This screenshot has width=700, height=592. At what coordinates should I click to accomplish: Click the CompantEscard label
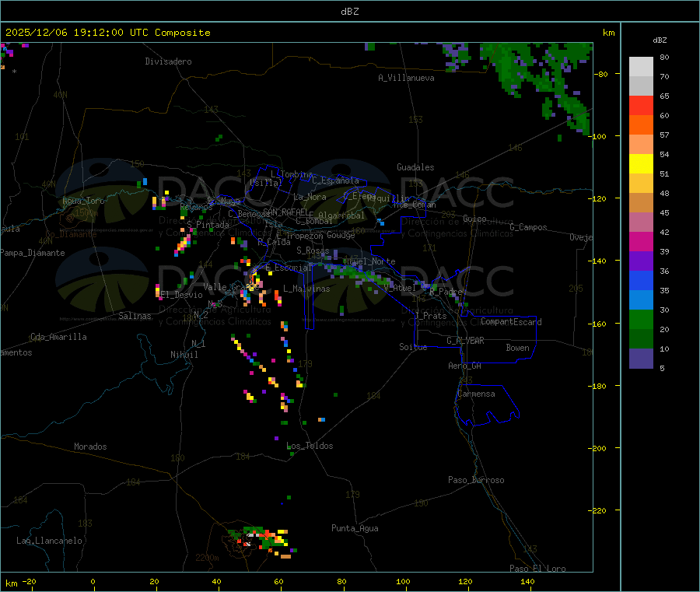(511, 321)
